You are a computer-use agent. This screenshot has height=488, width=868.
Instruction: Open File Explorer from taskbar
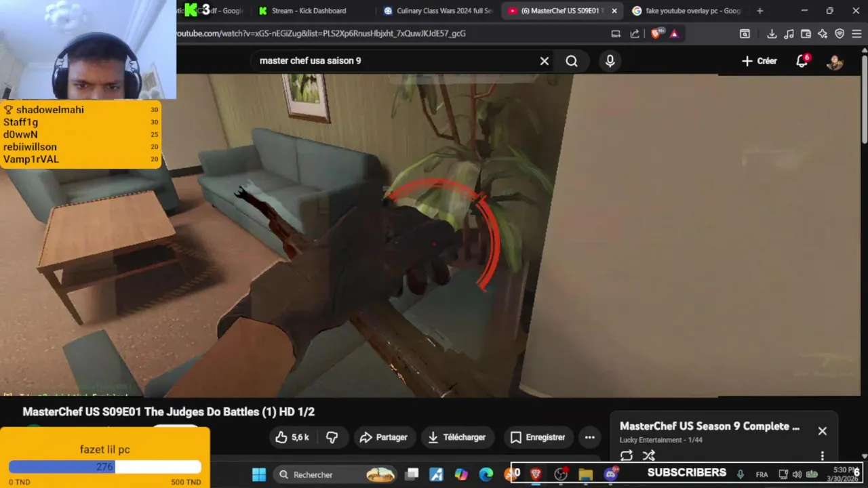586,474
